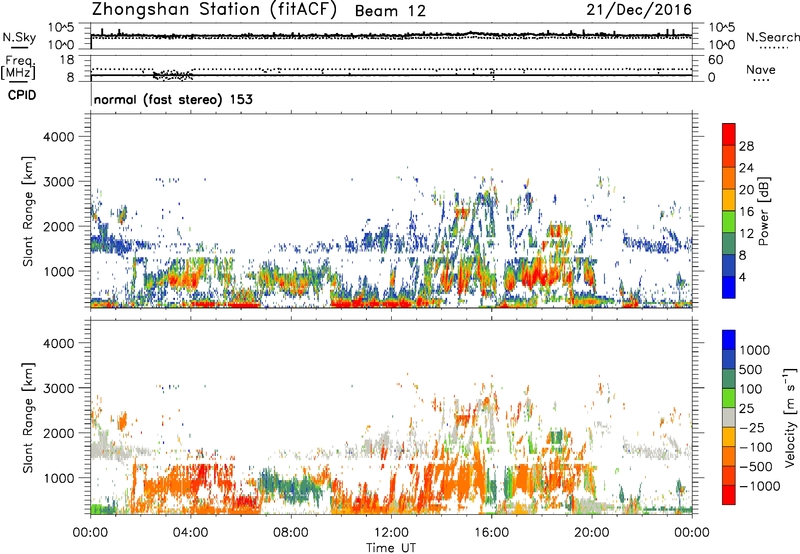Click the 'N.Search' legend label
The width and height of the screenshot is (800, 554).
(x=772, y=37)
